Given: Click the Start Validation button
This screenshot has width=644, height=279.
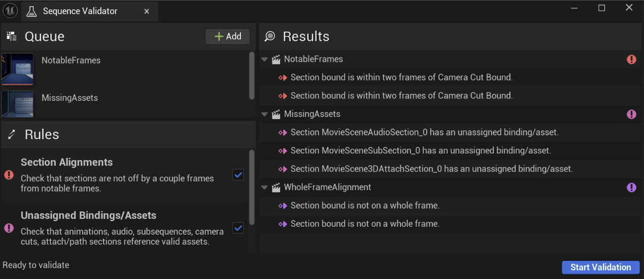Looking at the screenshot, I should click(601, 267).
